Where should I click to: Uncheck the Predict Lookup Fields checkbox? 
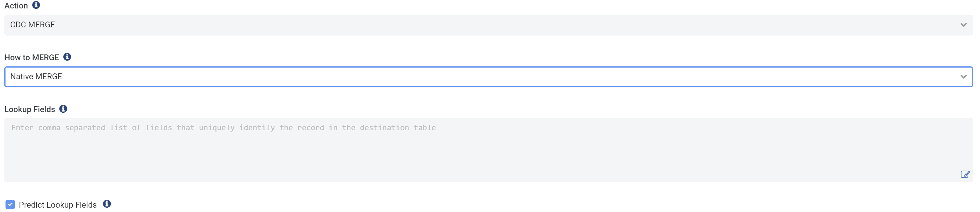click(x=10, y=204)
